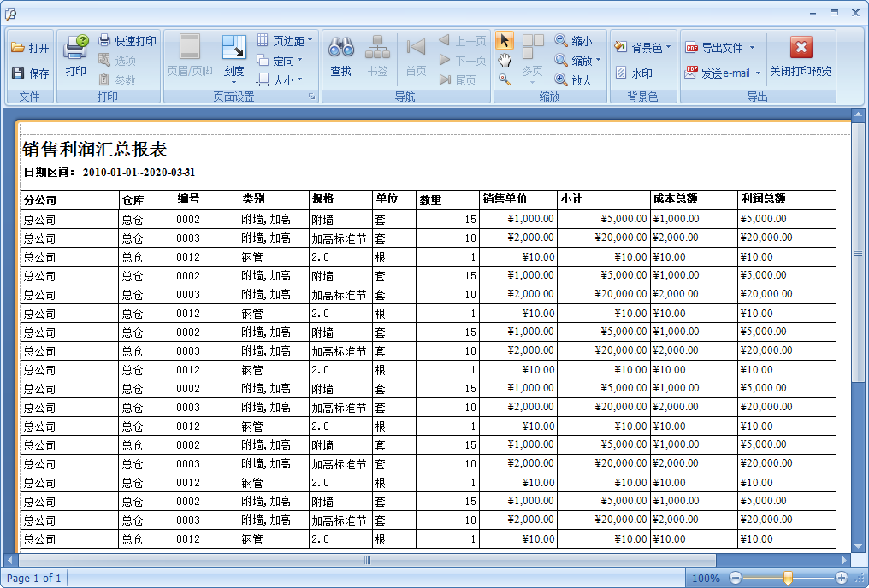
Task: Click the magnifier zoom tool icon
Action: click(505, 77)
